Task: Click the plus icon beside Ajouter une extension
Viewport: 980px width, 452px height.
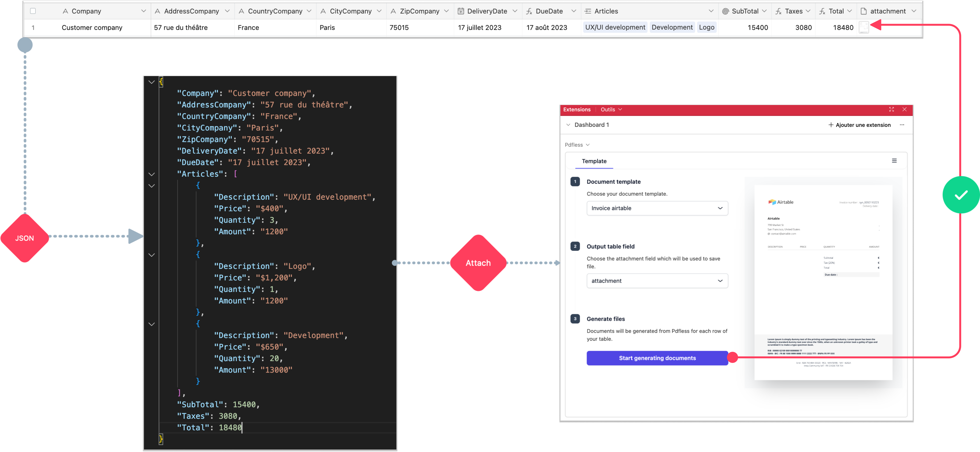Action: 831,125
